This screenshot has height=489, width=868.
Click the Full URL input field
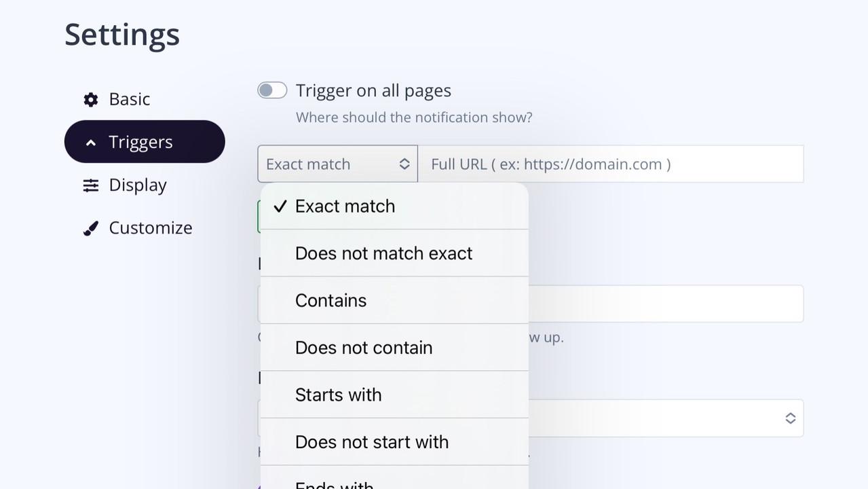click(610, 164)
